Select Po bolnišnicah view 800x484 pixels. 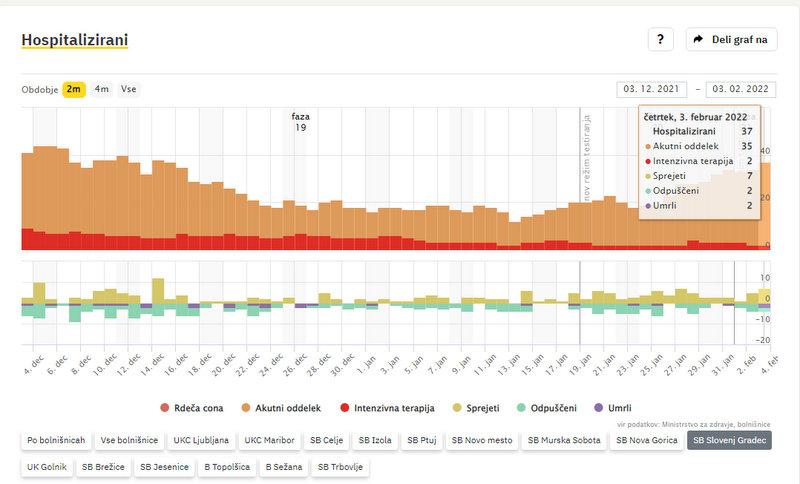click(54, 440)
